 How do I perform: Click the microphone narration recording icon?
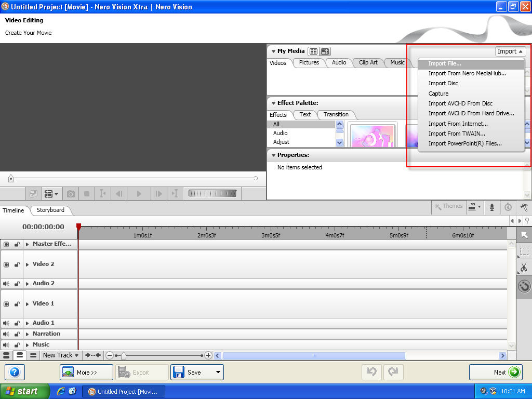[492, 207]
